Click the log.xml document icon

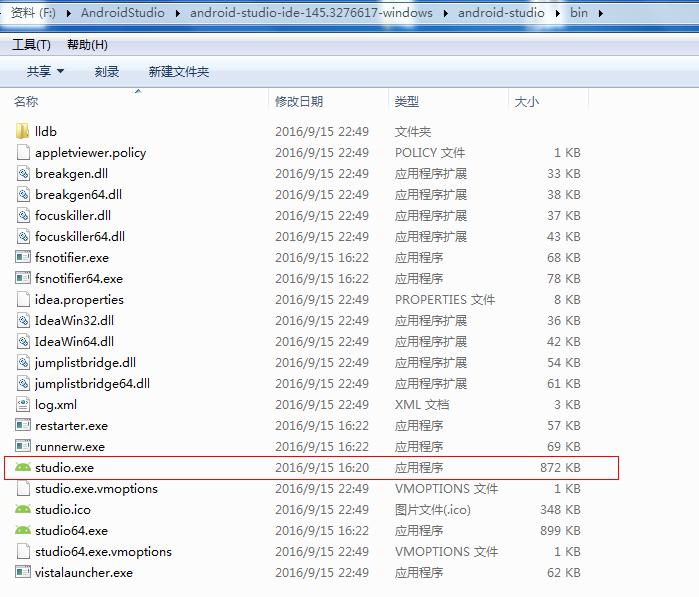[23, 404]
